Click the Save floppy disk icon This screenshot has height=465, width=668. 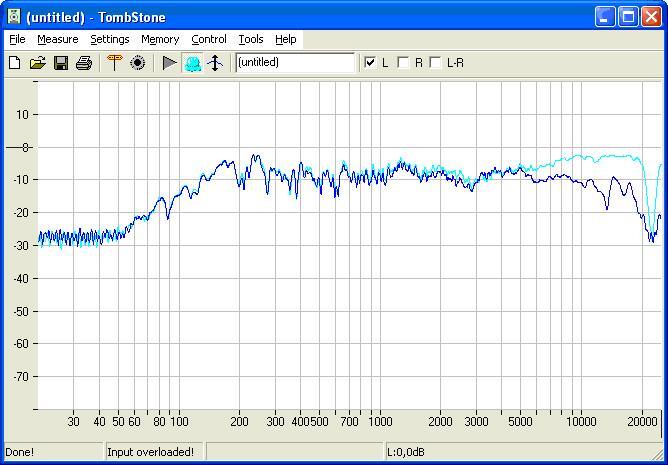pos(61,63)
